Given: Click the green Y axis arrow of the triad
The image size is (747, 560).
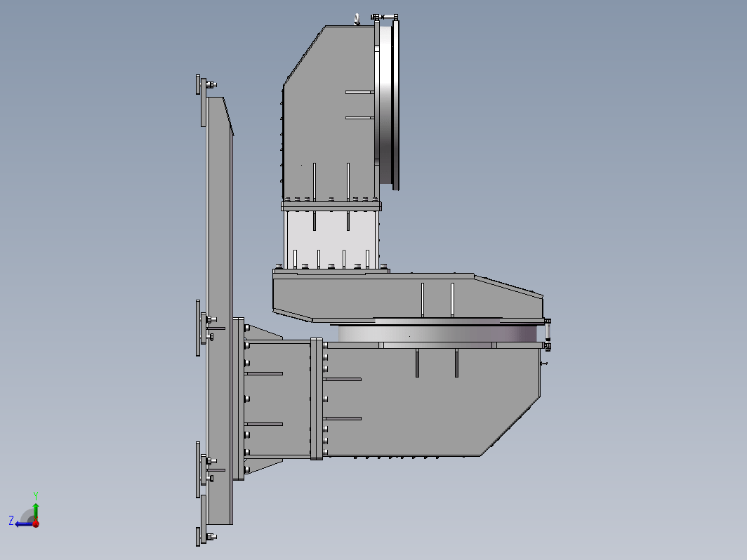Looking at the screenshot, I should pos(36,512).
